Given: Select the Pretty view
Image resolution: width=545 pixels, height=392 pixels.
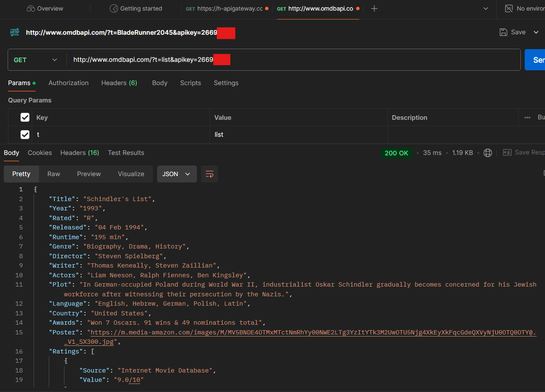Looking at the screenshot, I should point(21,174).
